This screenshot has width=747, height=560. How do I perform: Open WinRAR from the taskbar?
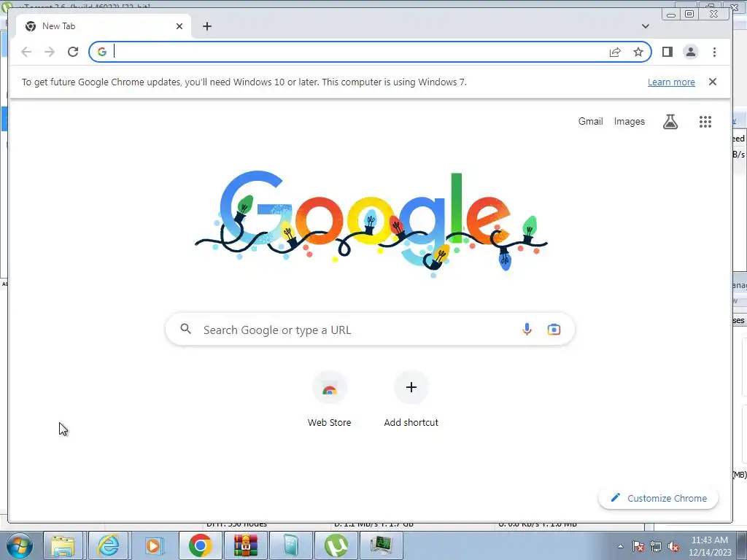click(245, 545)
